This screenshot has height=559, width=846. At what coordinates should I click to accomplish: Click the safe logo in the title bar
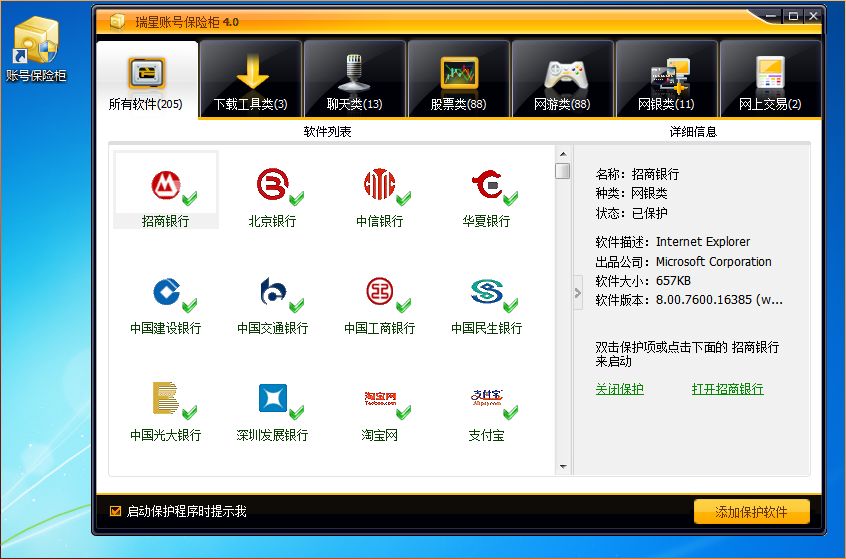pyautogui.click(x=117, y=21)
